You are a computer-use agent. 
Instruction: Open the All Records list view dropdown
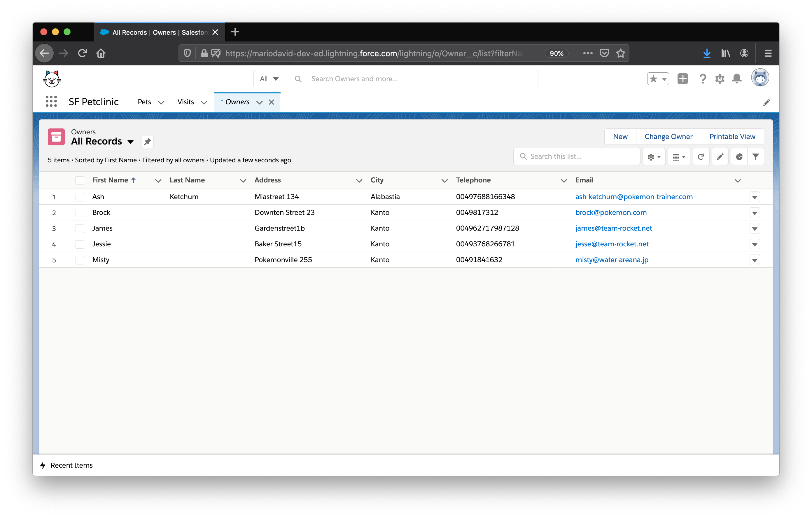[130, 142]
